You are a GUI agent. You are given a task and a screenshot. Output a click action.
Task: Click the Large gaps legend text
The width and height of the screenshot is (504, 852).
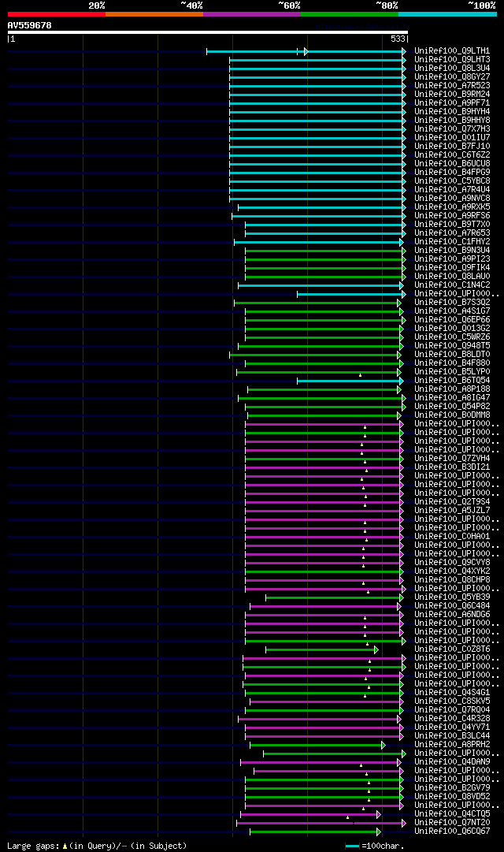(97, 846)
